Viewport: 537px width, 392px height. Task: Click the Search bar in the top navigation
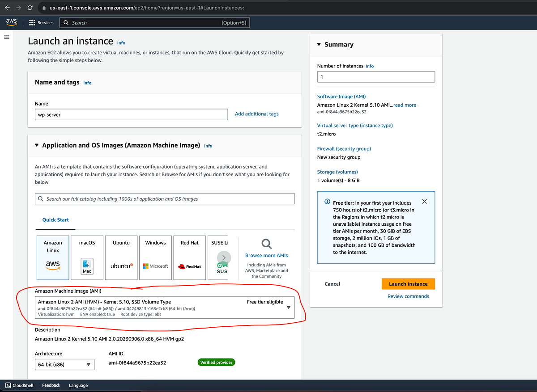154,22
